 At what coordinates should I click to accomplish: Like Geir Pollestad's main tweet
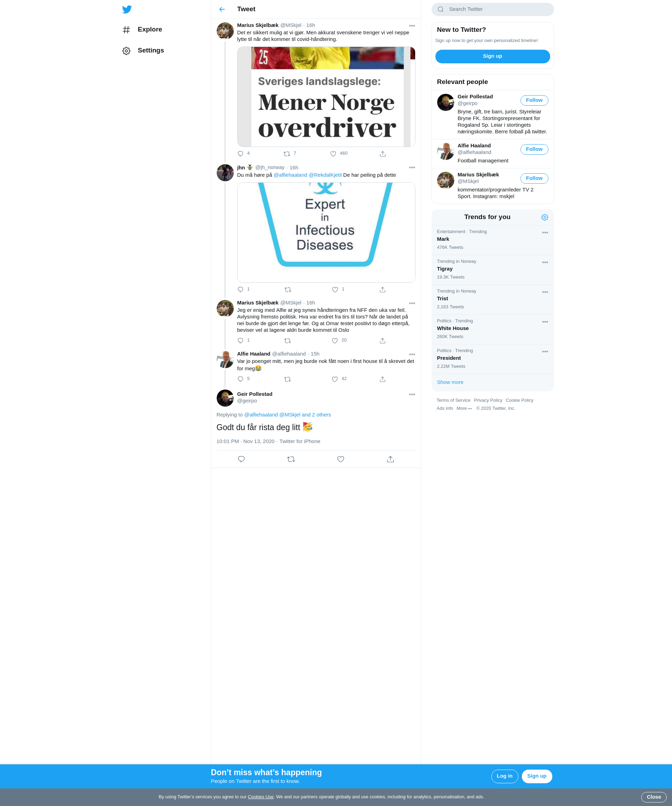pyautogui.click(x=341, y=459)
